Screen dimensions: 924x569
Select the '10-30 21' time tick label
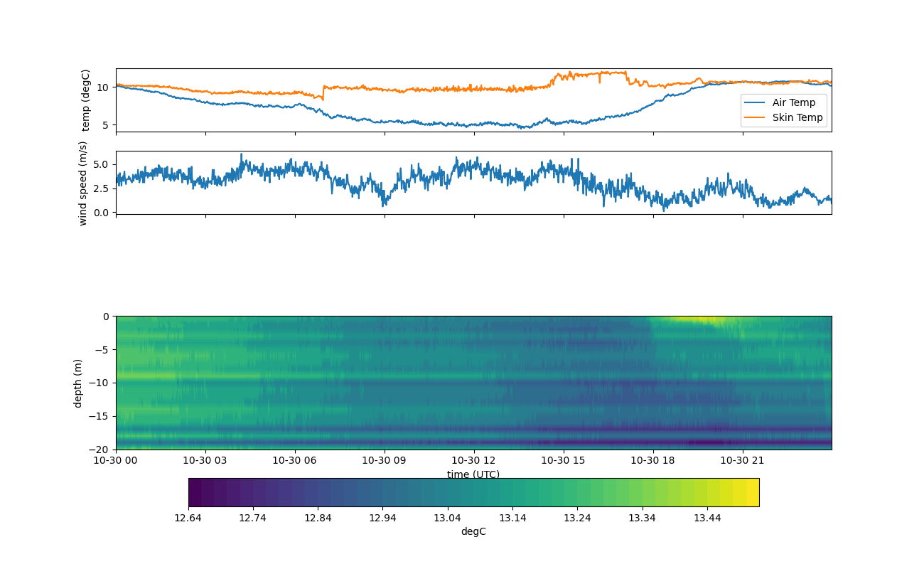click(x=743, y=461)
